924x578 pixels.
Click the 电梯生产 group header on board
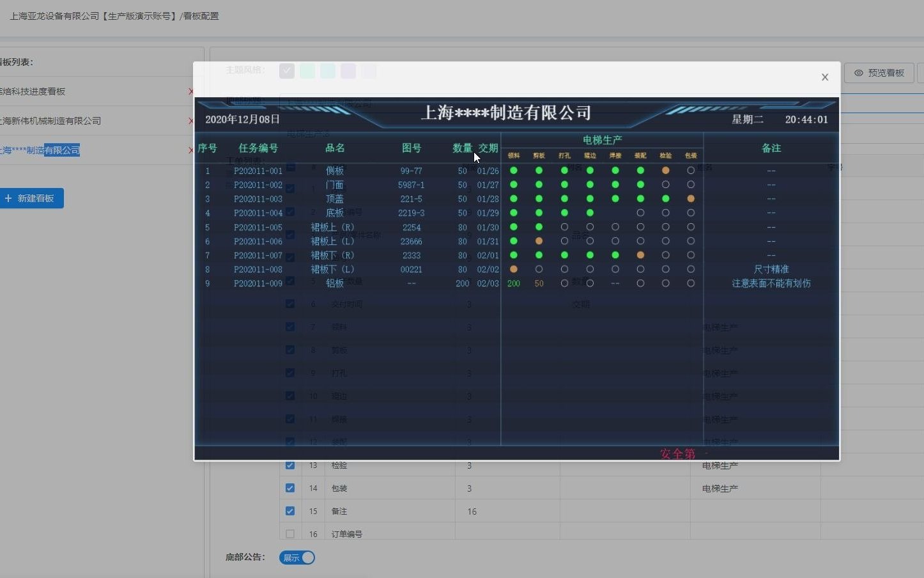point(602,140)
